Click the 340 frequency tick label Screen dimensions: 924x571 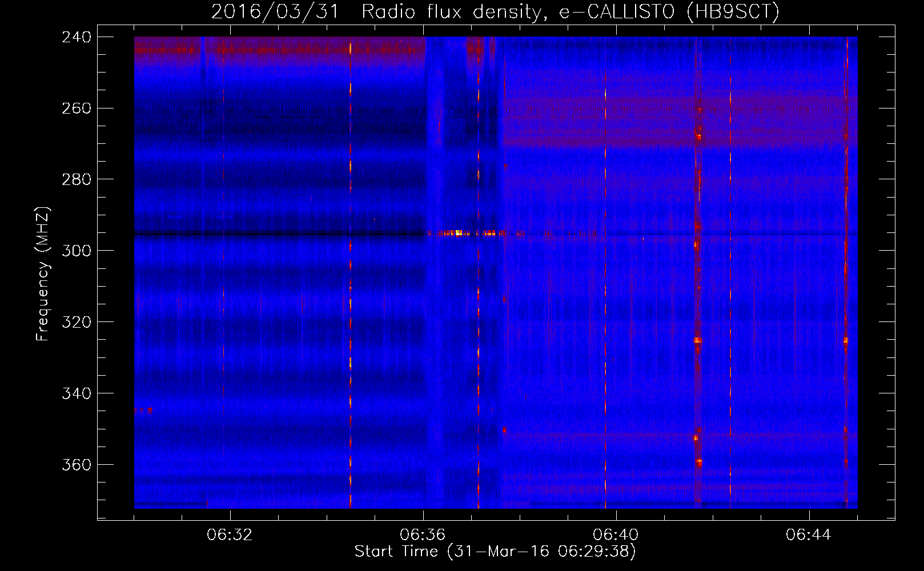77,394
